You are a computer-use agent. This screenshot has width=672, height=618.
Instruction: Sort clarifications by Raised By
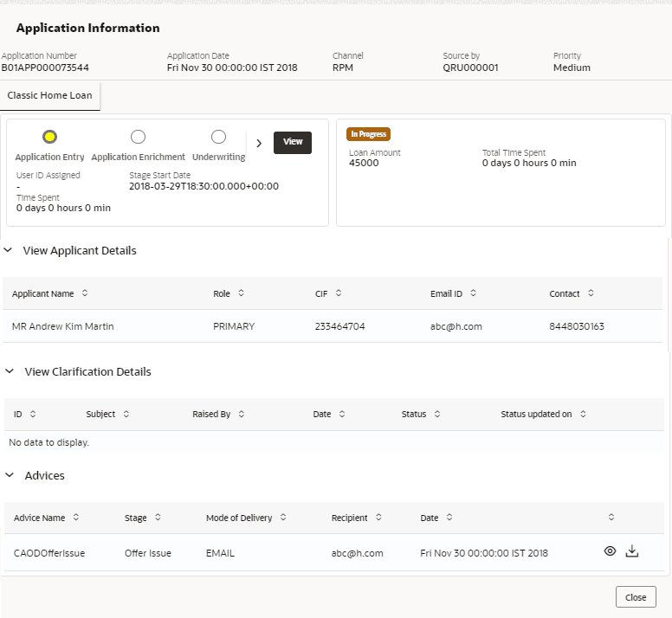tap(242, 414)
